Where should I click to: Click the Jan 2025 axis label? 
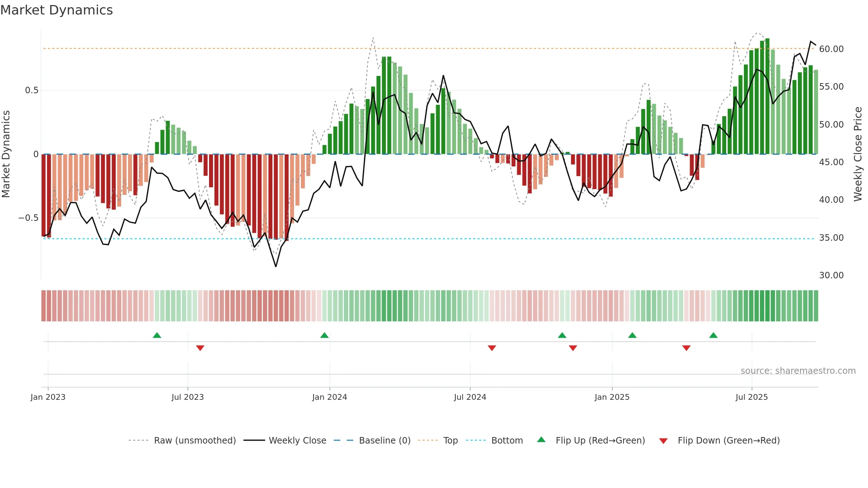612,397
